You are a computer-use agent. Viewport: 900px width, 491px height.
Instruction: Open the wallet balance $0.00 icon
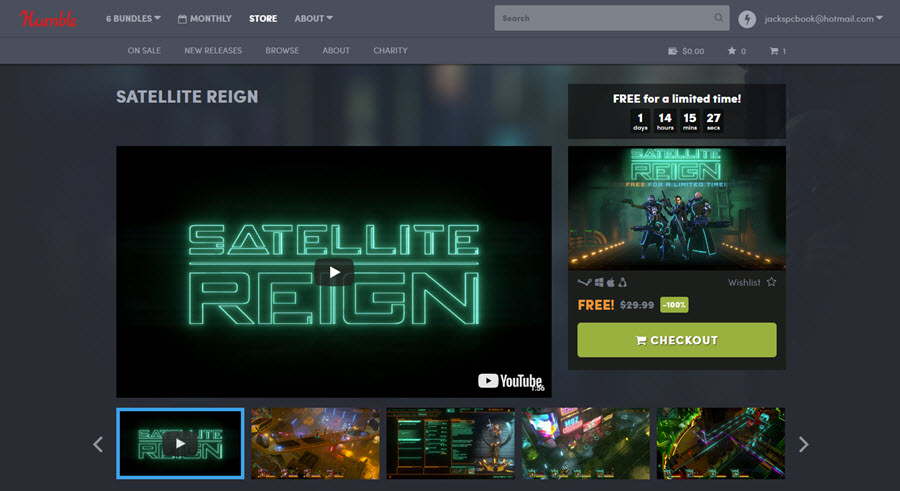coord(686,51)
